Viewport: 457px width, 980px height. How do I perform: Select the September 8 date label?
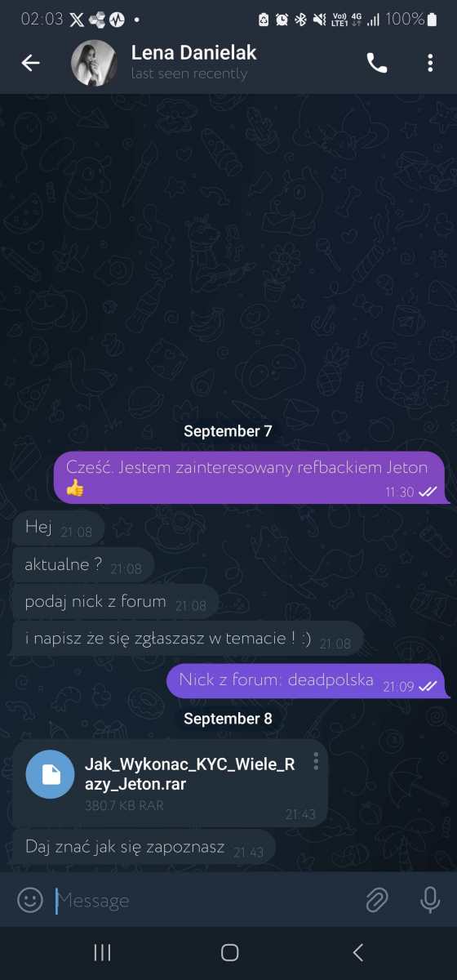click(228, 719)
